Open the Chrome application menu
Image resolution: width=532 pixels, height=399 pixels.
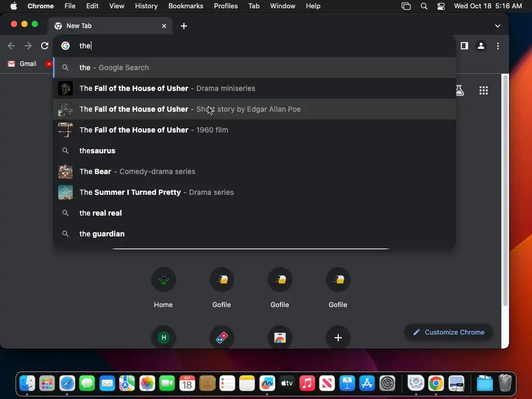41,6
